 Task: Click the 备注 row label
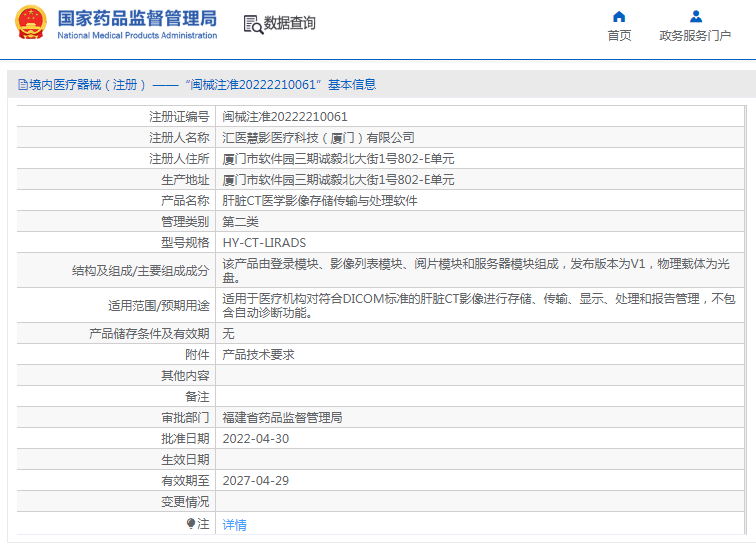197,397
